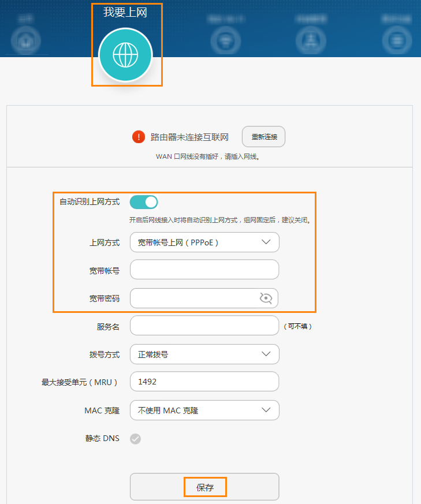The width and height of the screenshot is (421, 504).
Task: Click the globe icon for 我要上网
Action: pyautogui.click(x=125, y=55)
